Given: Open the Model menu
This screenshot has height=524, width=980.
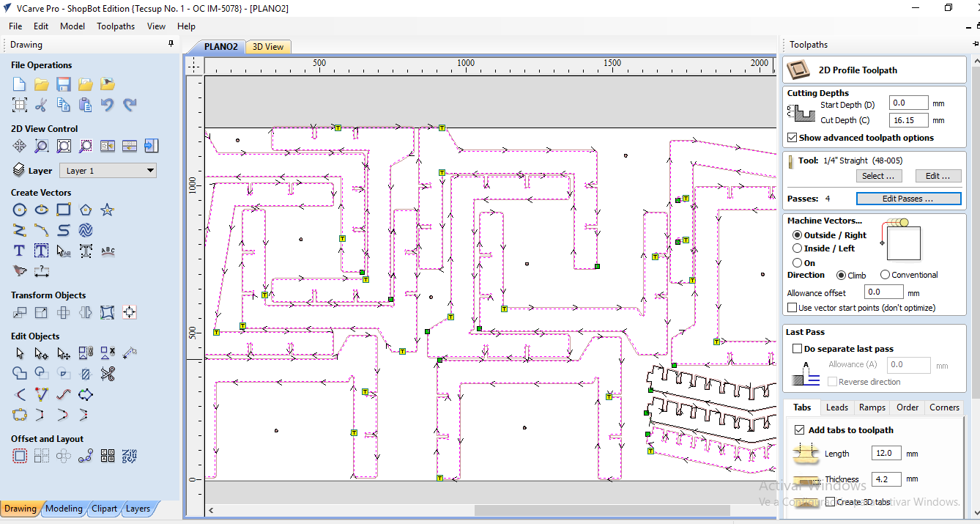Looking at the screenshot, I should point(73,26).
